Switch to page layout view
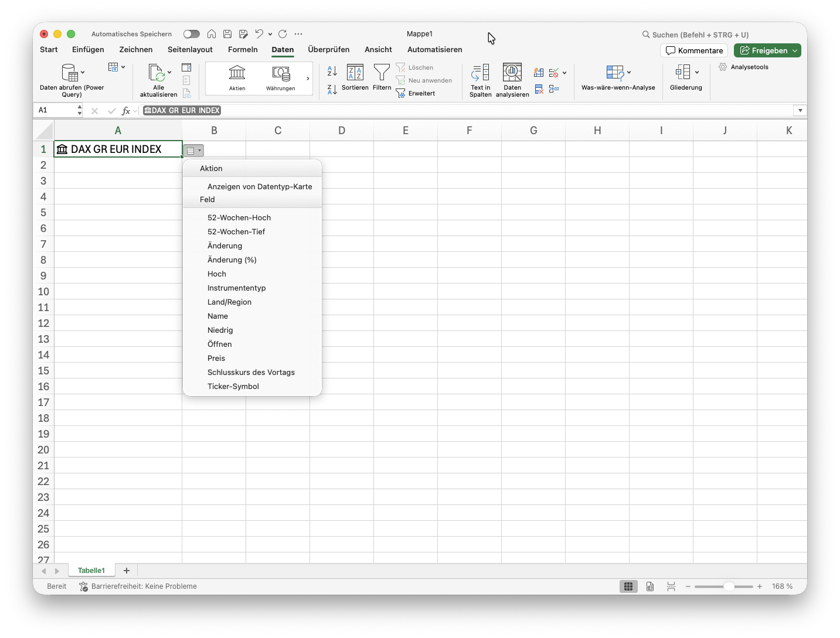This screenshot has width=840, height=638. coord(650,586)
